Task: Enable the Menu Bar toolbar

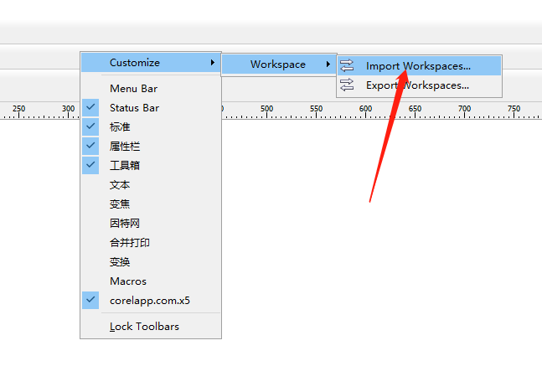Action: 151,89
